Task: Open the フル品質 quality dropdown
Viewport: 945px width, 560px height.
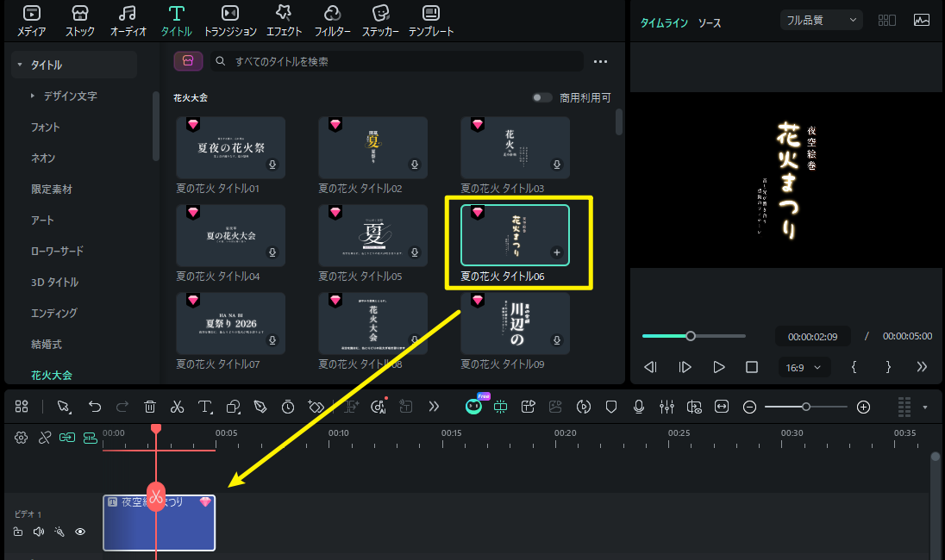Action: pyautogui.click(x=821, y=21)
